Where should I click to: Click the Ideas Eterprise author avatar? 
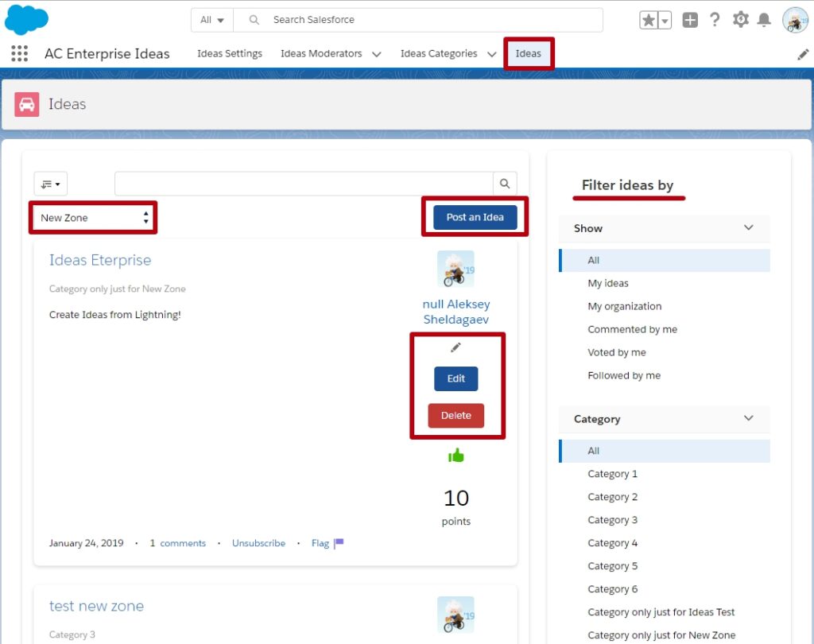455,269
